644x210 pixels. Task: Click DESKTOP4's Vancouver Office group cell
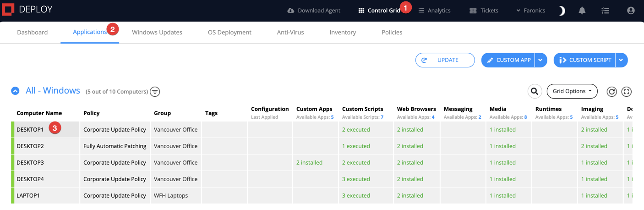tap(176, 179)
